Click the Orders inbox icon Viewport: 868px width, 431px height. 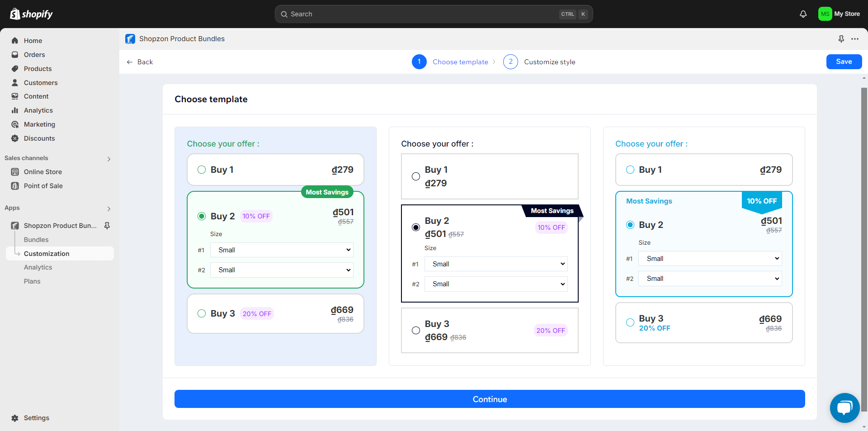15,55
